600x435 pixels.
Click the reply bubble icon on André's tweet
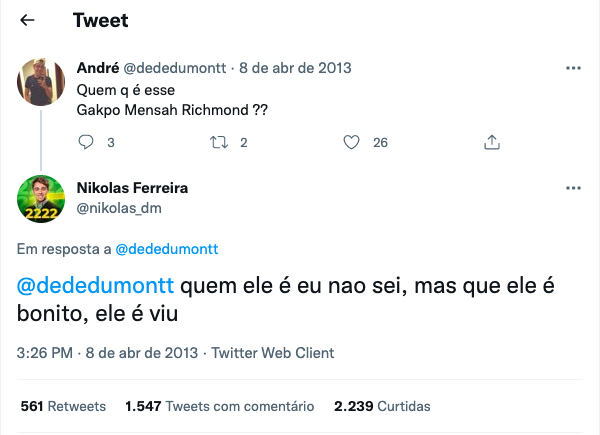[x=85, y=142]
